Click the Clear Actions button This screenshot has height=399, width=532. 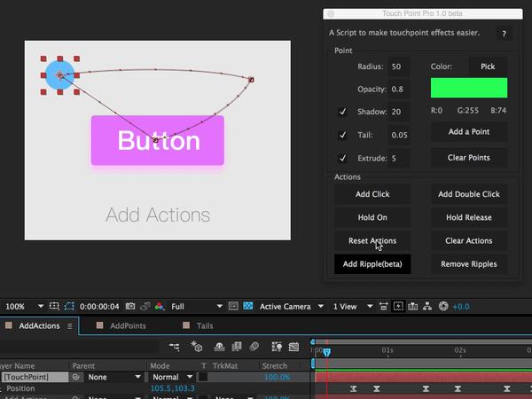click(469, 241)
